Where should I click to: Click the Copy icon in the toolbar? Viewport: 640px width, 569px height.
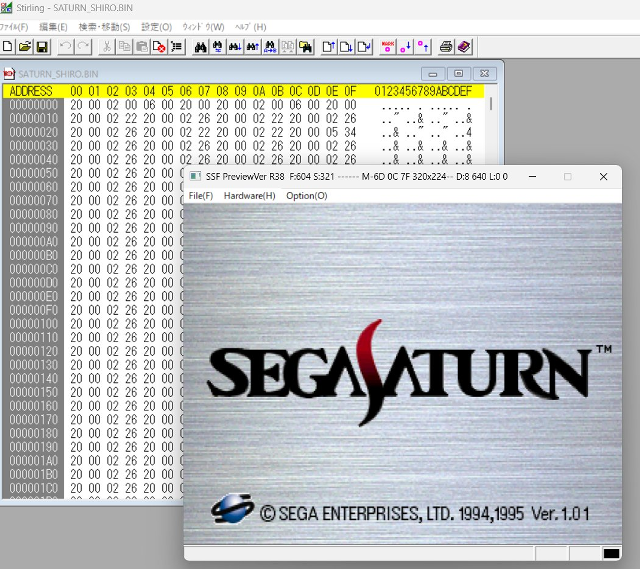click(x=124, y=47)
